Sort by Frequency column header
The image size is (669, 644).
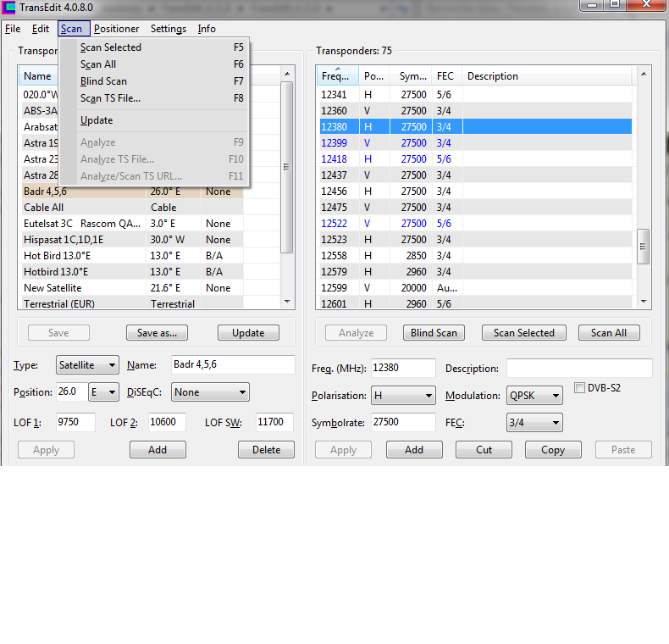[336, 76]
